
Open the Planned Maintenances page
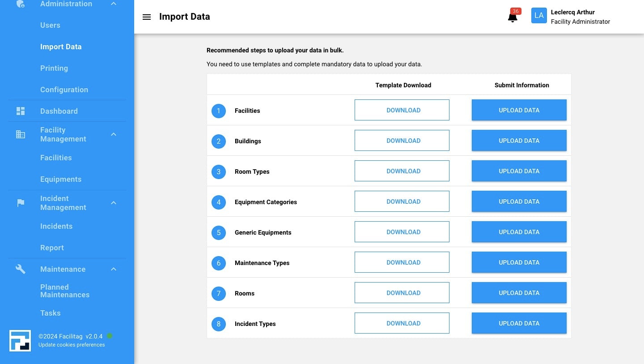[65, 291]
